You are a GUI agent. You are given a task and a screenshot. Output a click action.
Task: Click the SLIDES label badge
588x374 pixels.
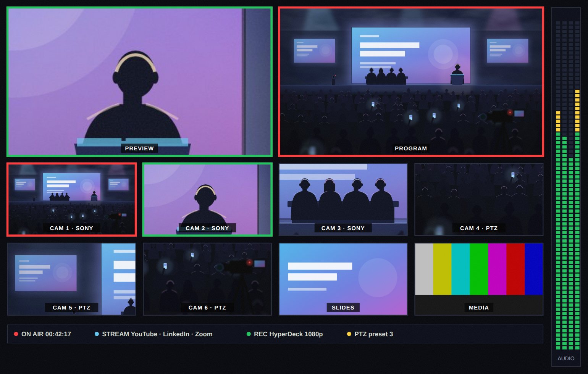[x=343, y=308]
